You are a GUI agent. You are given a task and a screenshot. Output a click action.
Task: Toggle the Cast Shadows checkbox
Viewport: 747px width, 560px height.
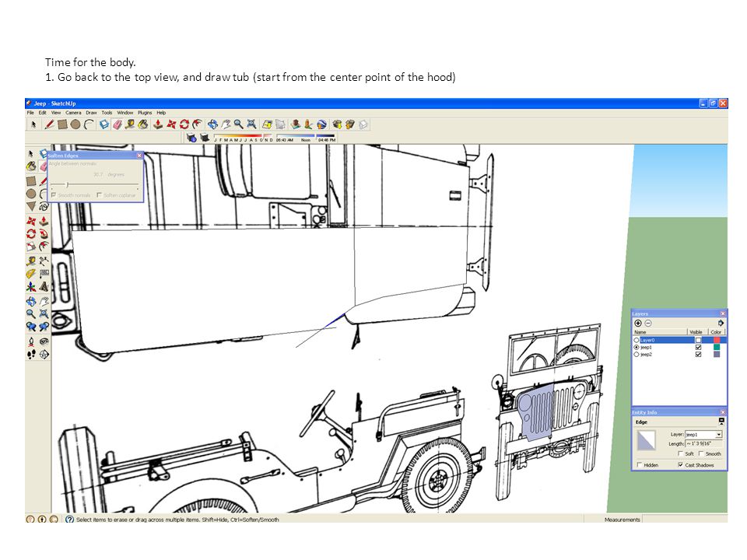point(680,465)
